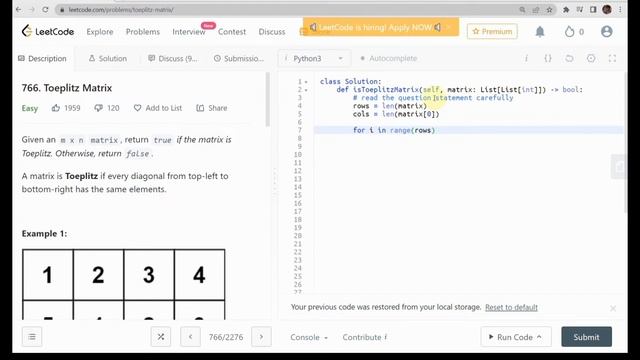Collapse code fold arrow on line 2
640x360 pixels.
(x=306, y=90)
